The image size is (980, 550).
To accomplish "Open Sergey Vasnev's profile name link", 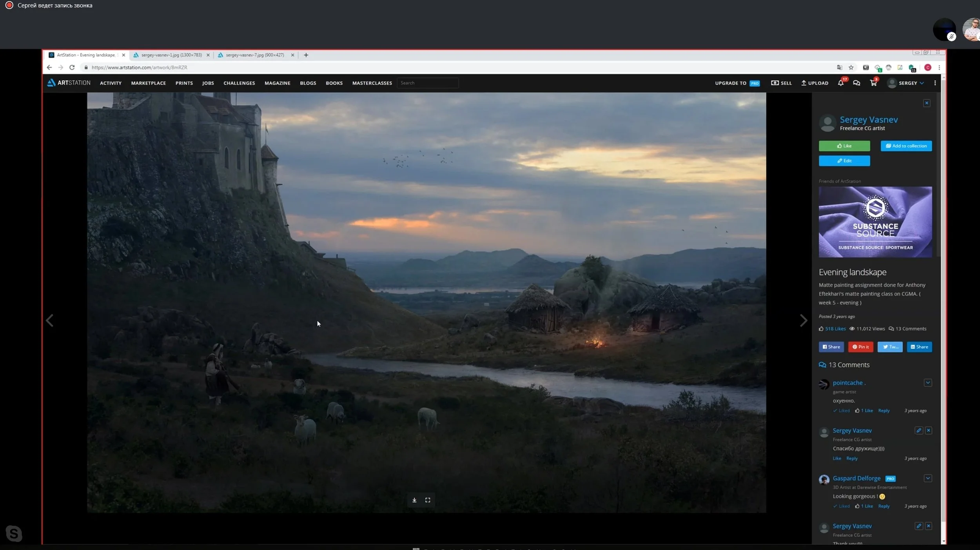I will pos(869,120).
